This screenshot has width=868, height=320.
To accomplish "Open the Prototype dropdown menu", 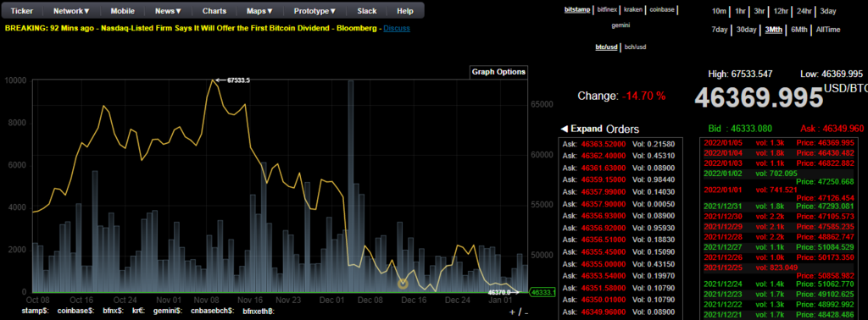I will tap(315, 11).
